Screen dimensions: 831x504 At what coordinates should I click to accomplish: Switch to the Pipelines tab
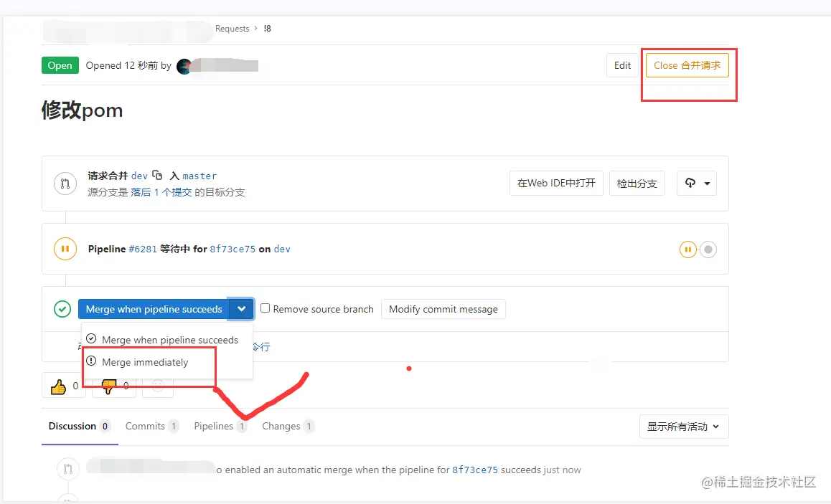220,426
